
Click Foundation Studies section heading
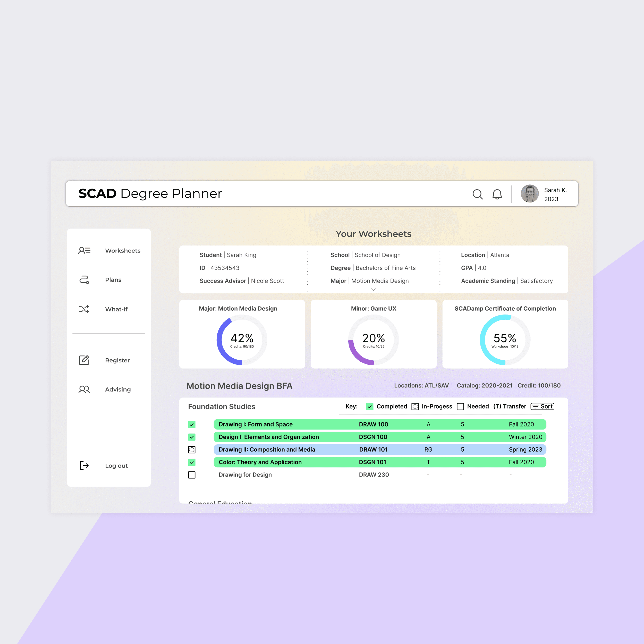pos(222,407)
